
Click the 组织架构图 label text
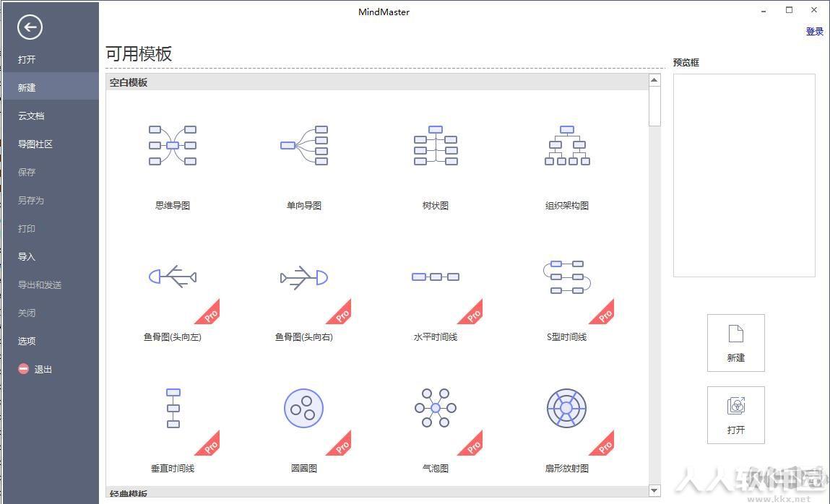(x=567, y=205)
